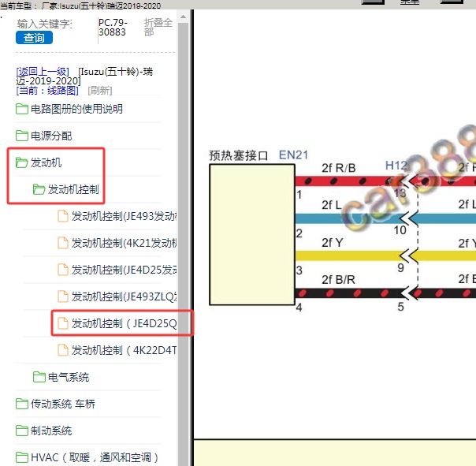Screen dimensions: 476x466
Task: Select the 发动机 tree item label
Action: (x=46, y=162)
